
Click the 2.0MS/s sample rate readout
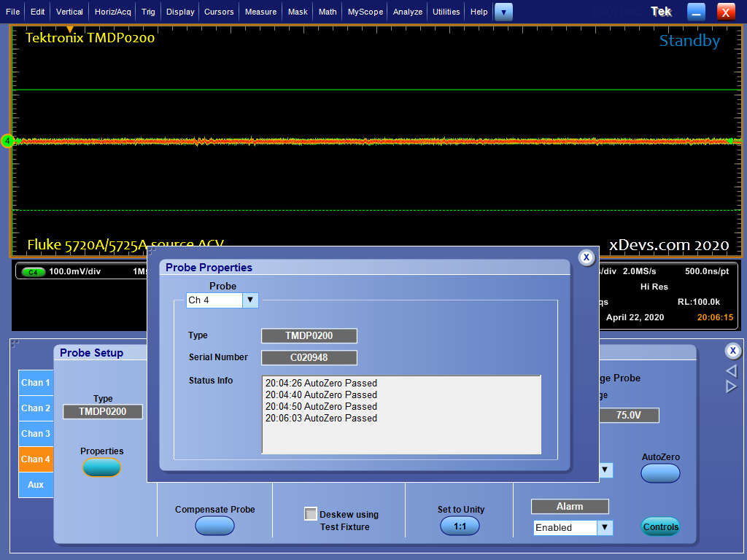(x=639, y=271)
